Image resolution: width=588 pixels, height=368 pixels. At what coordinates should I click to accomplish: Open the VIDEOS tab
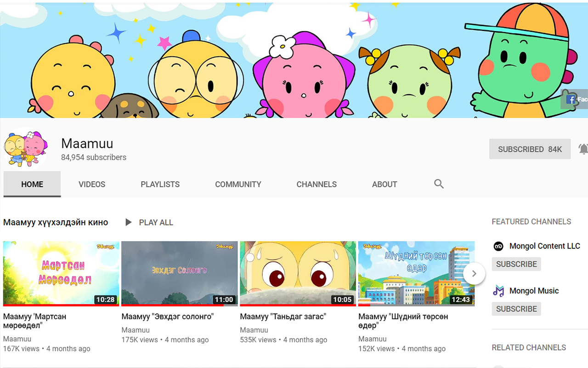point(92,184)
